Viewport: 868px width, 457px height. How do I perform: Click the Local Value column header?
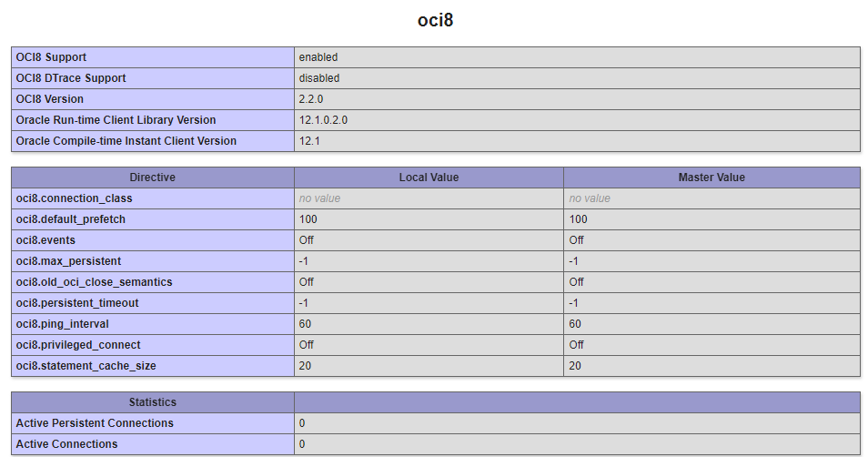pos(429,178)
